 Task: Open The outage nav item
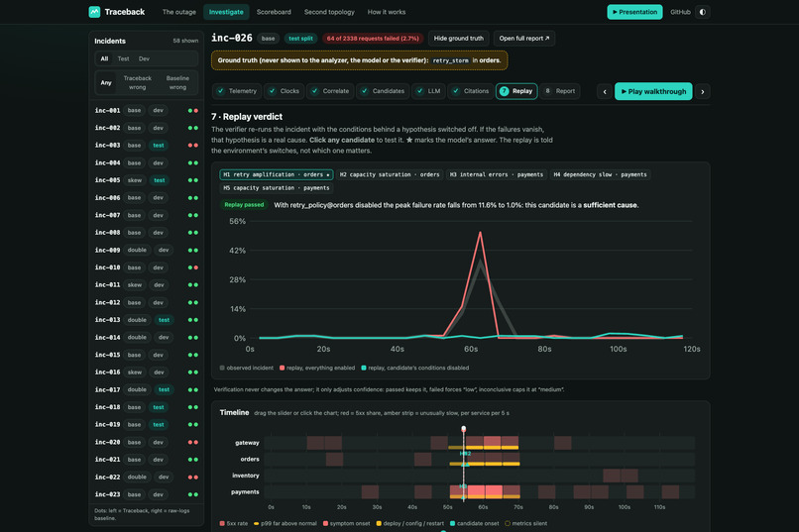pos(178,12)
